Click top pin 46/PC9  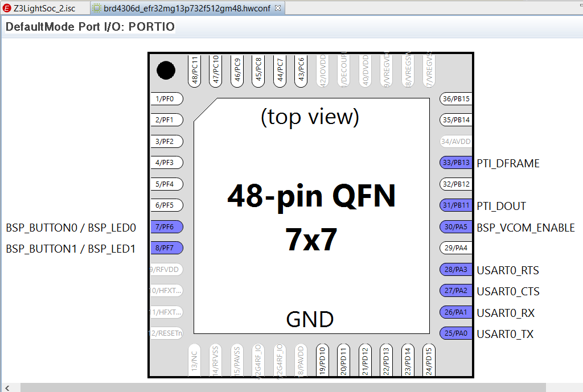pyautogui.click(x=237, y=71)
